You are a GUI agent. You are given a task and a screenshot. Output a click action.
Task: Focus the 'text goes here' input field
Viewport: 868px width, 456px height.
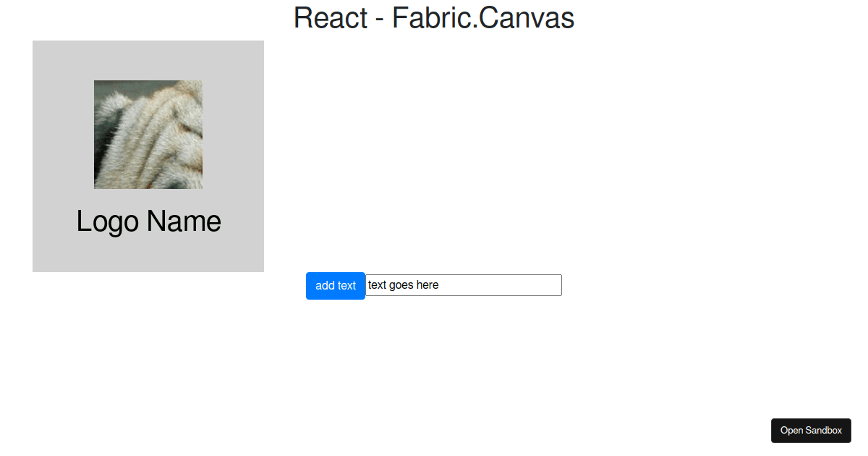coord(463,285)
